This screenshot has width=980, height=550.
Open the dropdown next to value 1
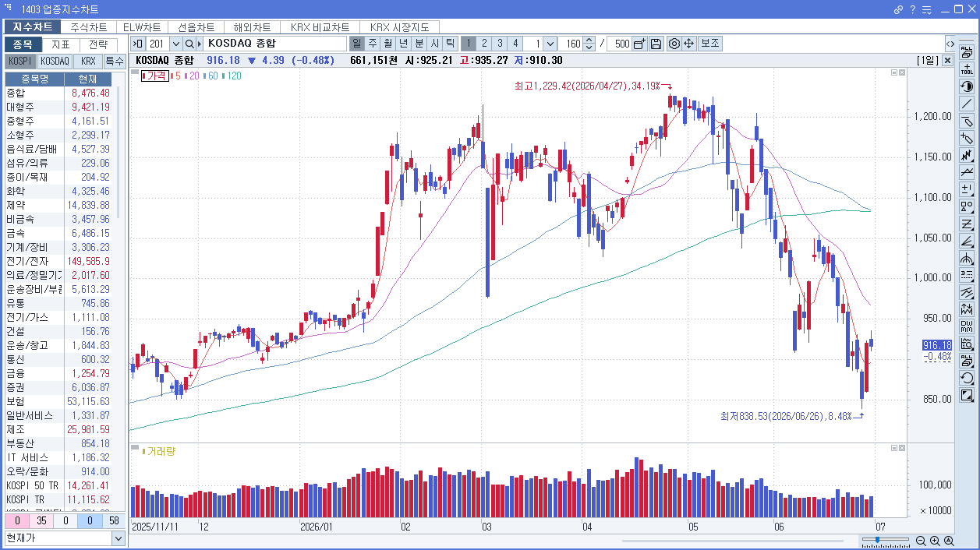coord(550,44)
